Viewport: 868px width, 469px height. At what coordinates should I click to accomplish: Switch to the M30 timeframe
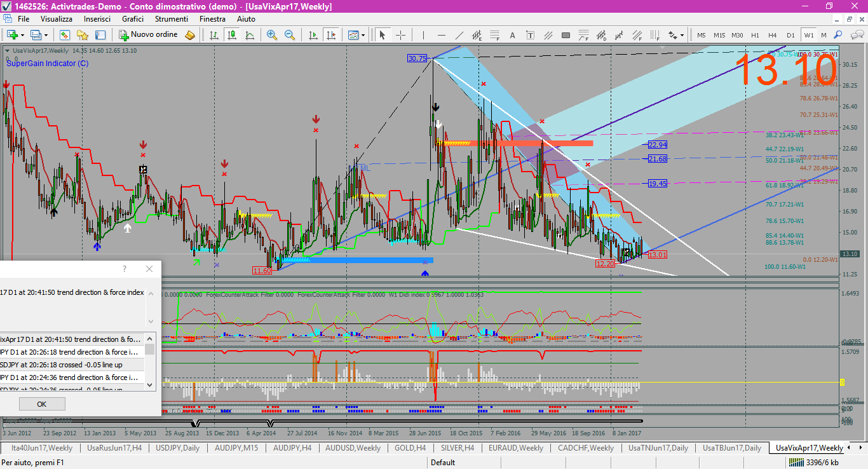point(737,35)
